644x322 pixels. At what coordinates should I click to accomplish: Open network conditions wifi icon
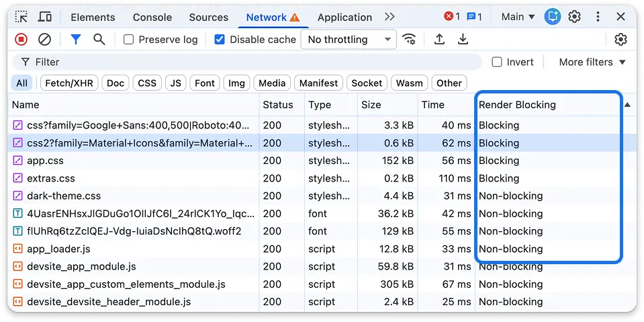pos(409,40)
